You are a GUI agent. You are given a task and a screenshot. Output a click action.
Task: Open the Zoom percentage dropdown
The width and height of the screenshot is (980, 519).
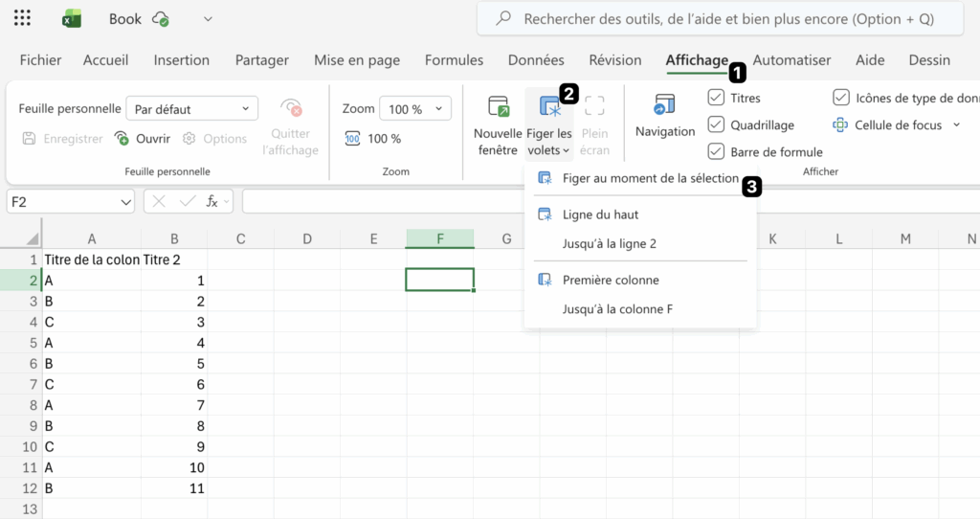(x=438, y=109)
